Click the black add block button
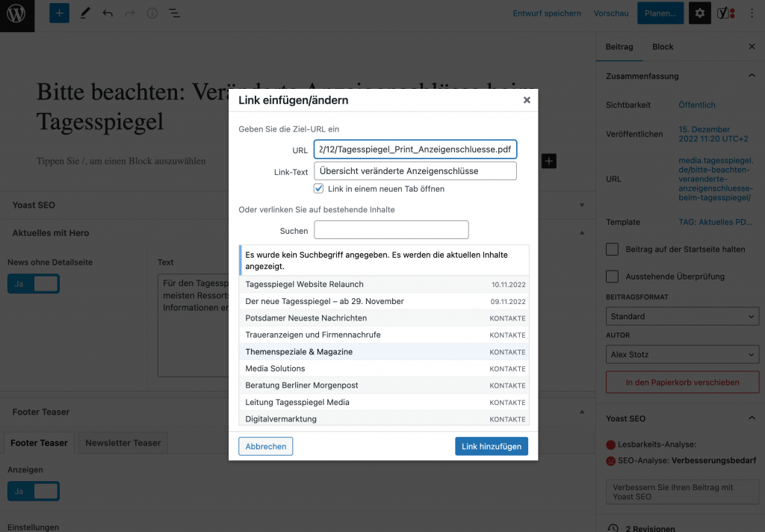 pyautogui.click(x=549, y=161)
